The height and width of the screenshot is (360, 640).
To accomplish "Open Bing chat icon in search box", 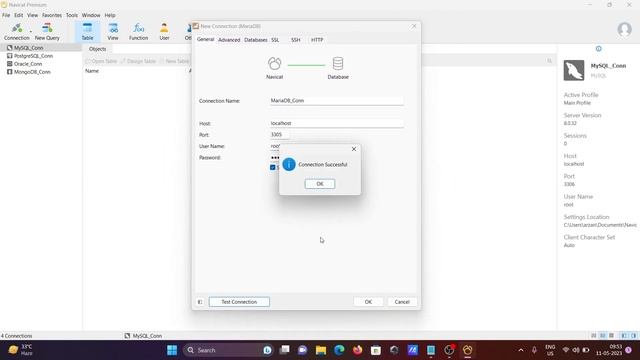I will point(267,350).
